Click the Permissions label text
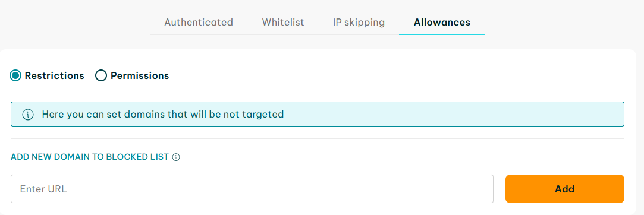This screenshot has width=644, height=215. click(x=140, y=76)
